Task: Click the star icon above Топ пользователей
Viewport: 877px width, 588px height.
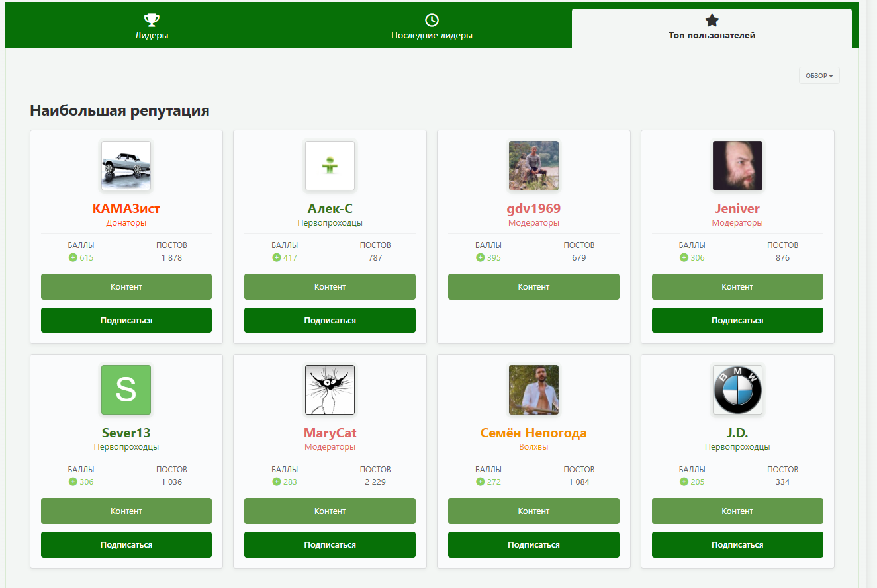Action: click(712, 20)
